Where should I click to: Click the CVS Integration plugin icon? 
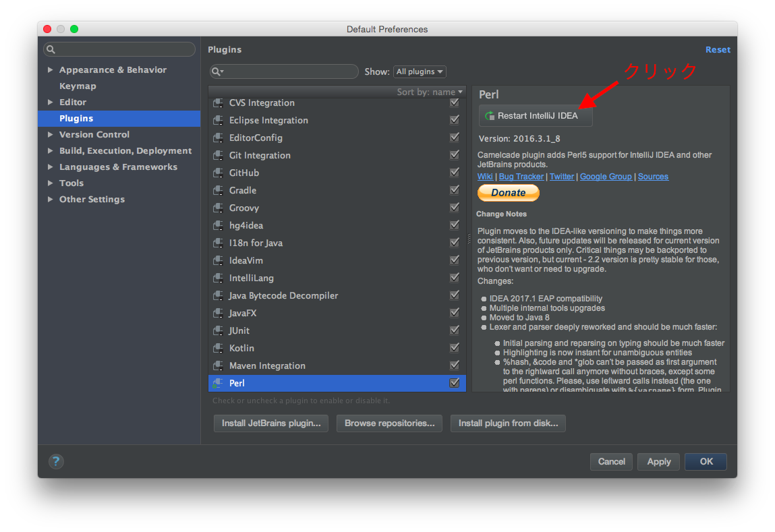coord(218,102)
